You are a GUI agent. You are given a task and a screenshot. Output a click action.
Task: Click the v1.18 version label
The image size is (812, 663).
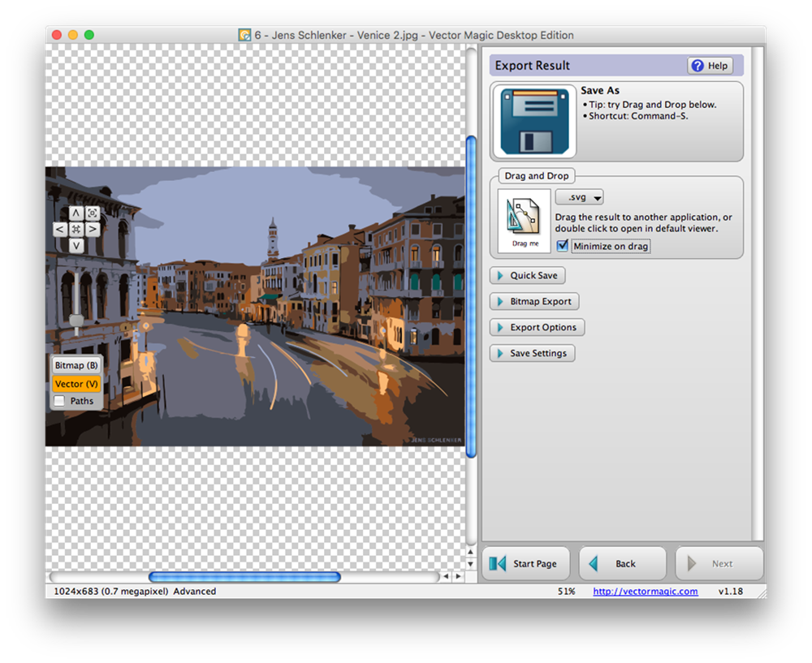click(730, 591)
